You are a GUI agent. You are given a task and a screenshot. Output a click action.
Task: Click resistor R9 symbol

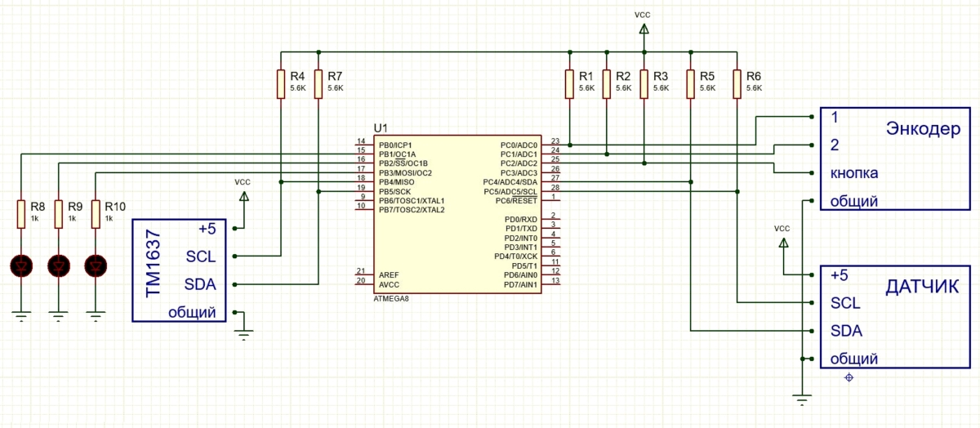tap(59, 215)
